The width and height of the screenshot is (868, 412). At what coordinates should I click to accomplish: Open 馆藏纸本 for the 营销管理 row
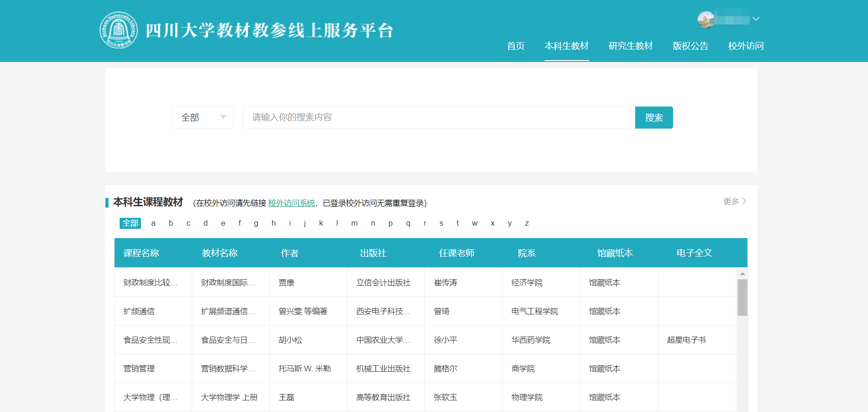click(604, 369)
